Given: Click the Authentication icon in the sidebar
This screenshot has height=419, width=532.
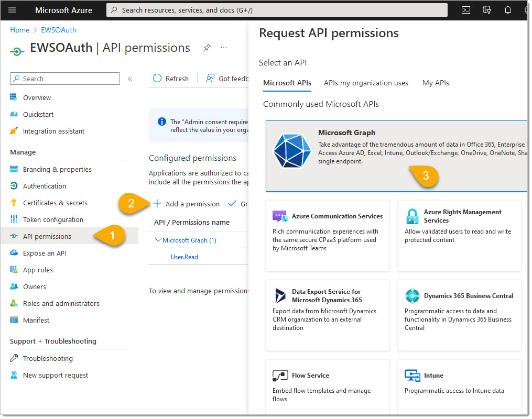Looking at the screenshot, I should (14, 186).
